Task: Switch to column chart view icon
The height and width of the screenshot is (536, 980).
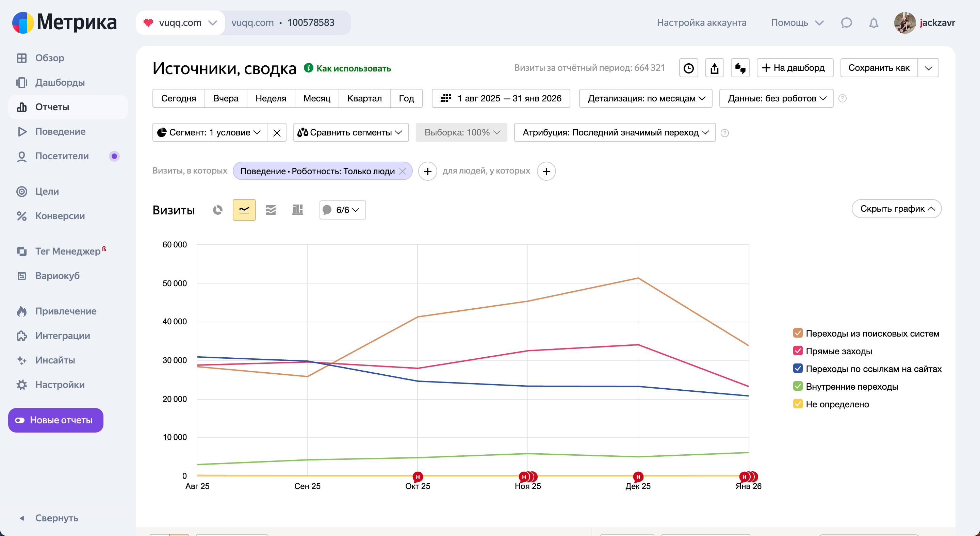Action: [x=297, y=210]
